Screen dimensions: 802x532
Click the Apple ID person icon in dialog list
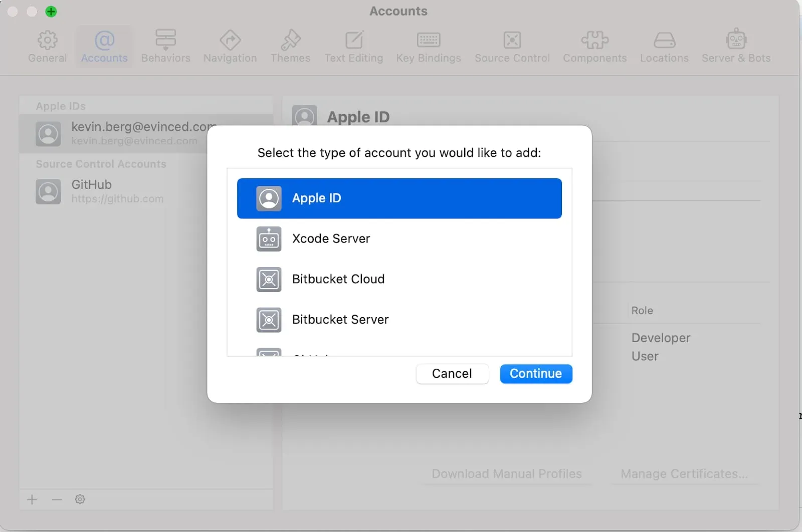coord(269,198)
